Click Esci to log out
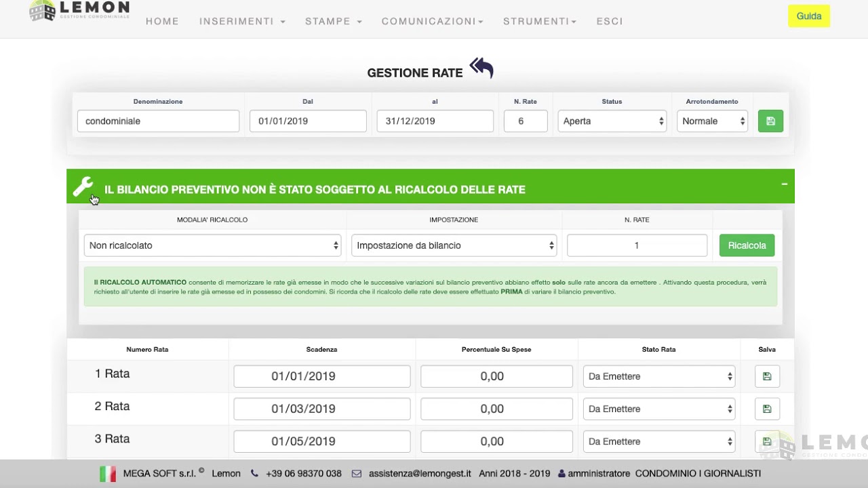 (610, 22)
